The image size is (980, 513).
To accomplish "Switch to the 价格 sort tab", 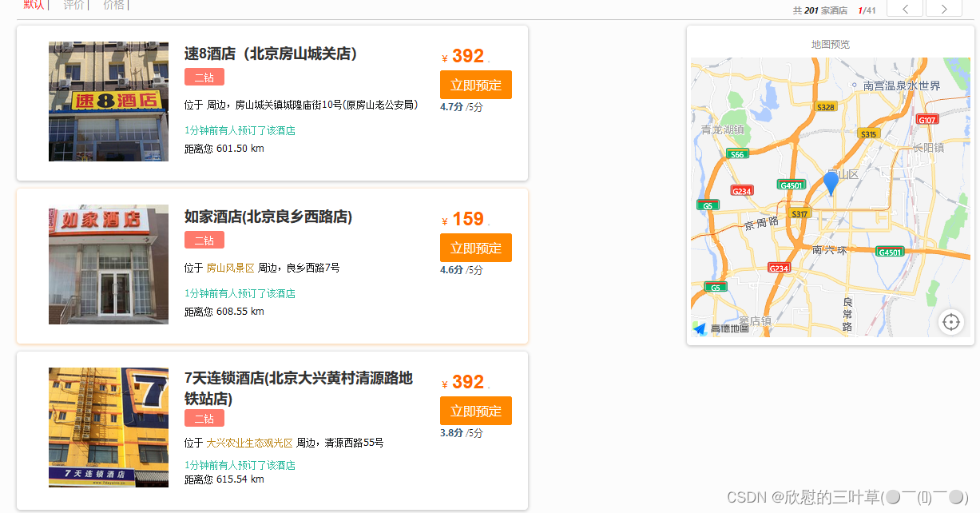I will (113, 6).
